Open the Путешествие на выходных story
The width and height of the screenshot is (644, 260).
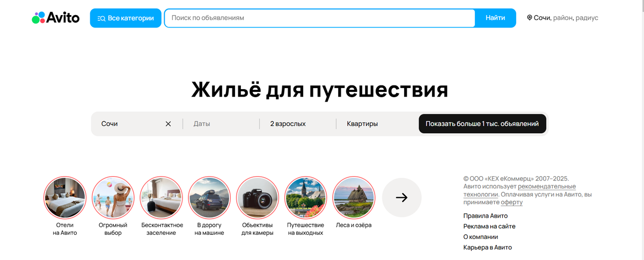coord(305,207)
